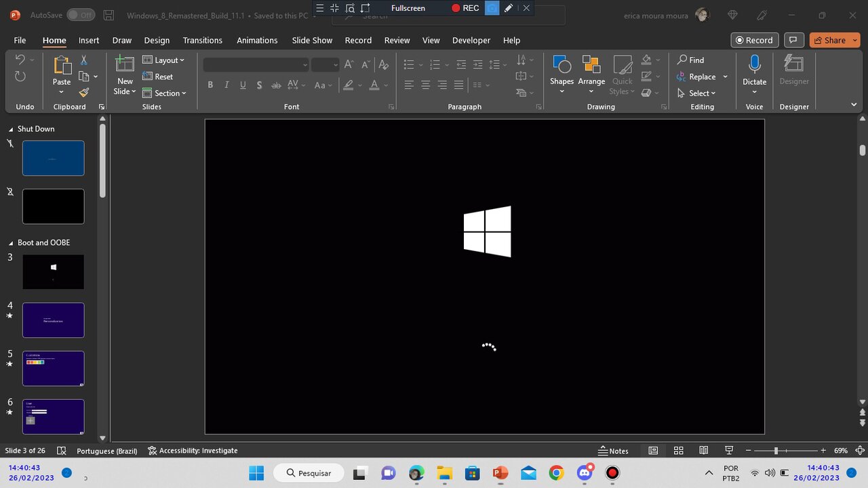The height and width of the screenshot is (488, 868).
Task: Center the text alignment
Action: [426, 85]
